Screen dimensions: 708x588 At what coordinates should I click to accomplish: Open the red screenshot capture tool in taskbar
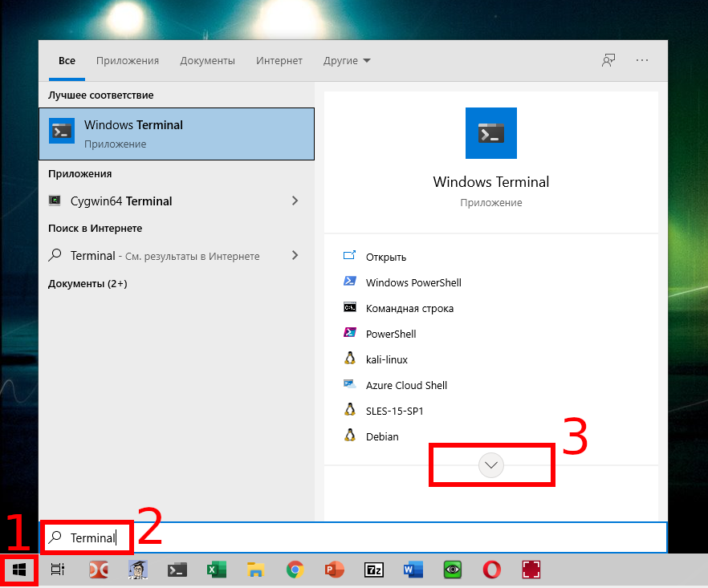pos(531,570)
